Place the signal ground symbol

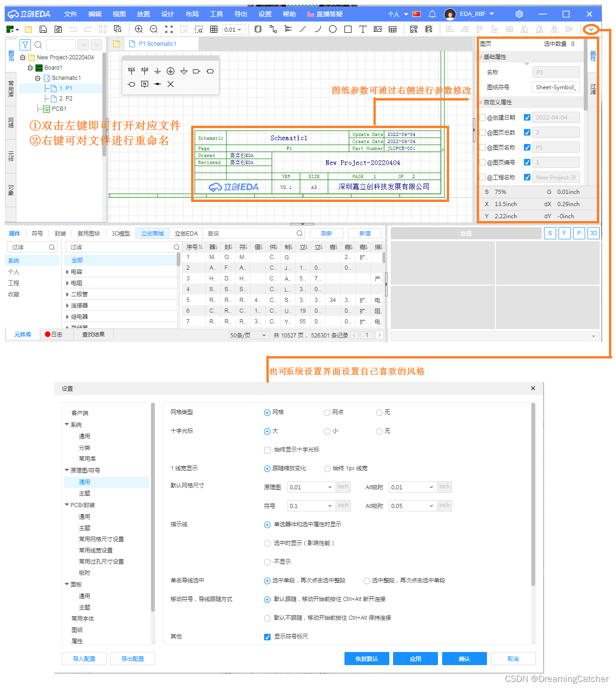pos(158,71)
